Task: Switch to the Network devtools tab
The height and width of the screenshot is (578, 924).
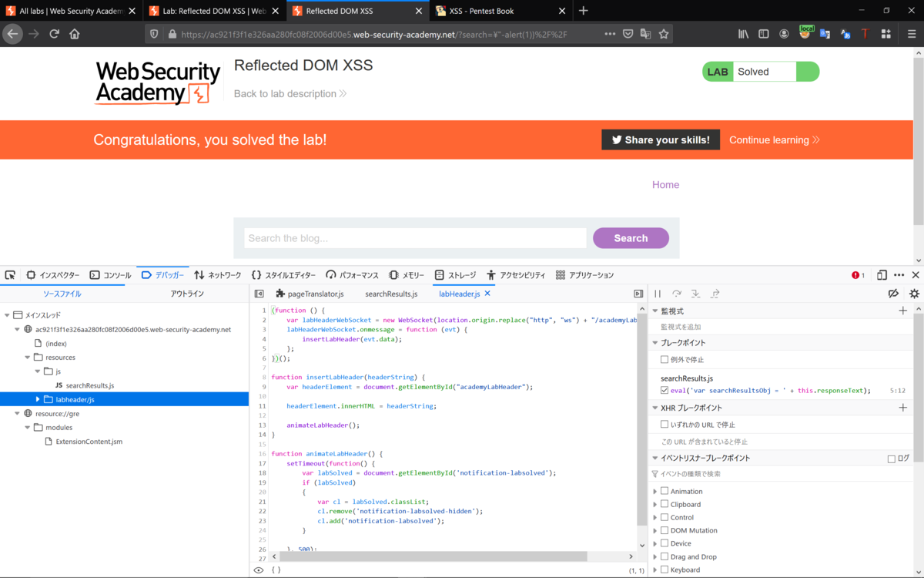Action: 218,275
